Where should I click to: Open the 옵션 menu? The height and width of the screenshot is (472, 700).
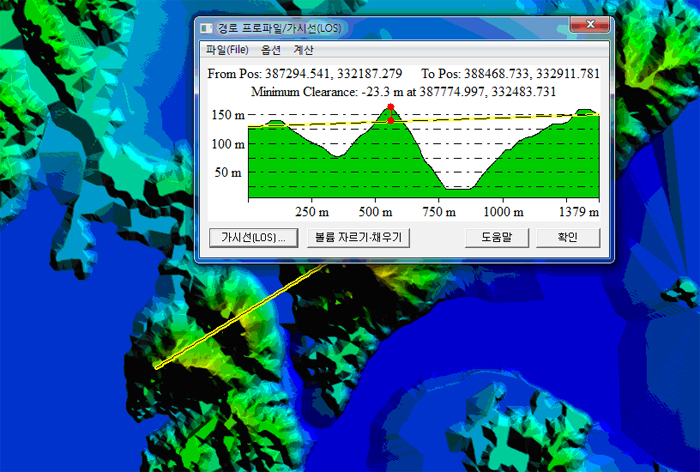(x=271, y=50)
